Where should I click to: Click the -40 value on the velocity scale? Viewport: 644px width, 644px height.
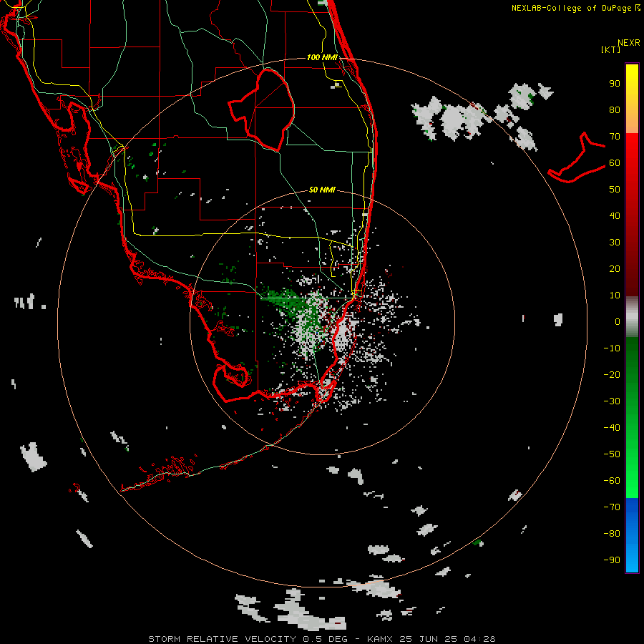(612, 428)
